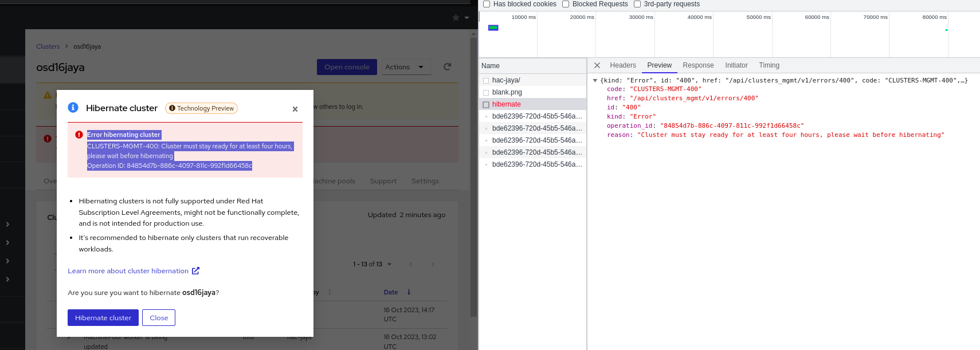Click the Date column sort arrow
This screenshot has width=980, height=350.
tap(409, 292)
